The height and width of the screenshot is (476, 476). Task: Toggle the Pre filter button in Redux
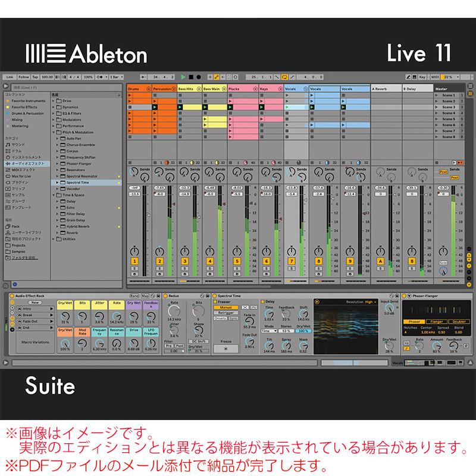(169, 346)
